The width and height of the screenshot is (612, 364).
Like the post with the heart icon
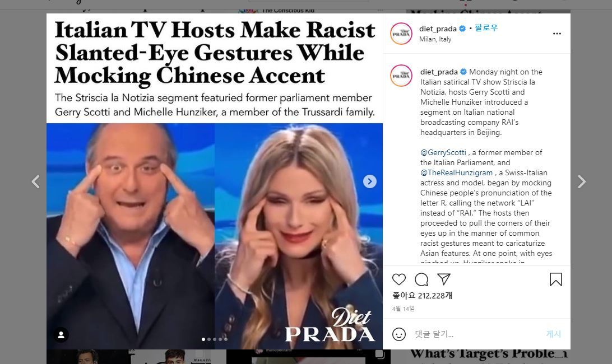pos(399,279)
